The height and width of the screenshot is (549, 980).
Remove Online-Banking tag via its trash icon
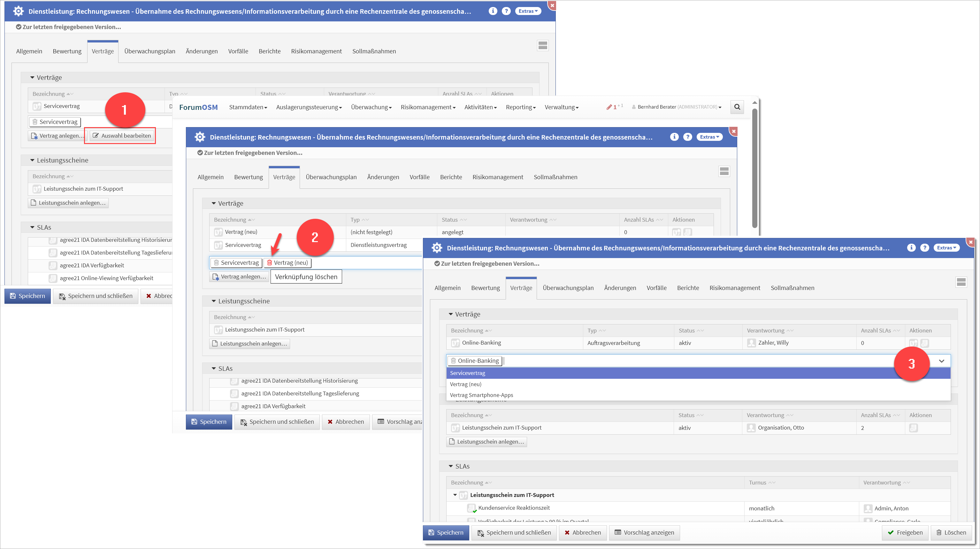(x=454, y=361)
